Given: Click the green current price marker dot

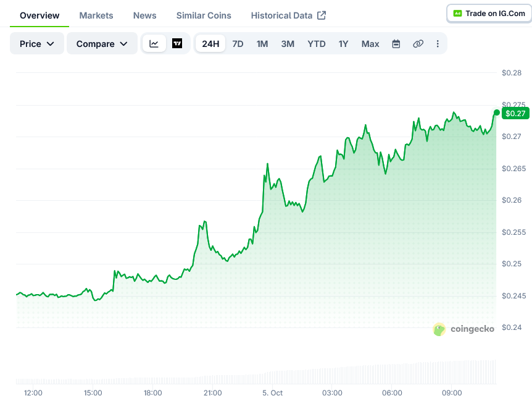Looking at the screenshot, I should pos(497,112).
